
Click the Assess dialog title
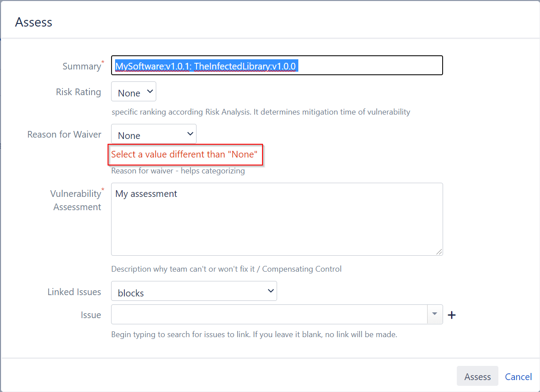coord(34,21)
